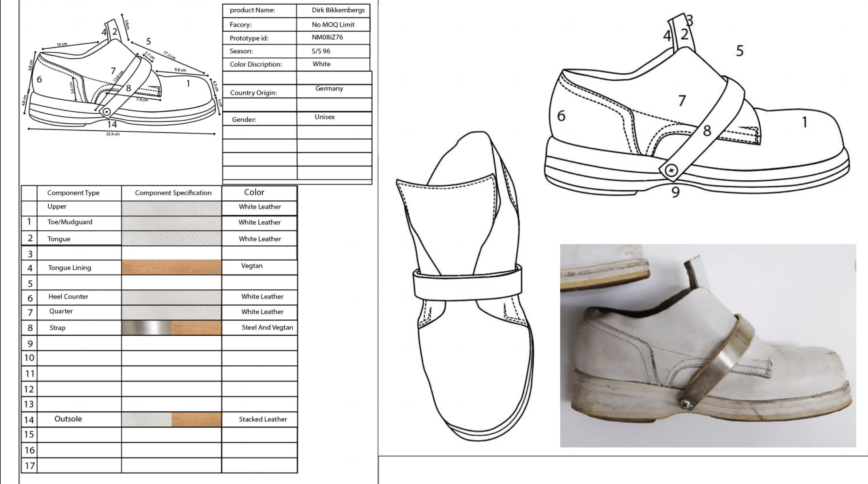This screenshot has height=484, width=868.
Task: Click callout number 1 on large shoe toe
Action: (804, 122)
